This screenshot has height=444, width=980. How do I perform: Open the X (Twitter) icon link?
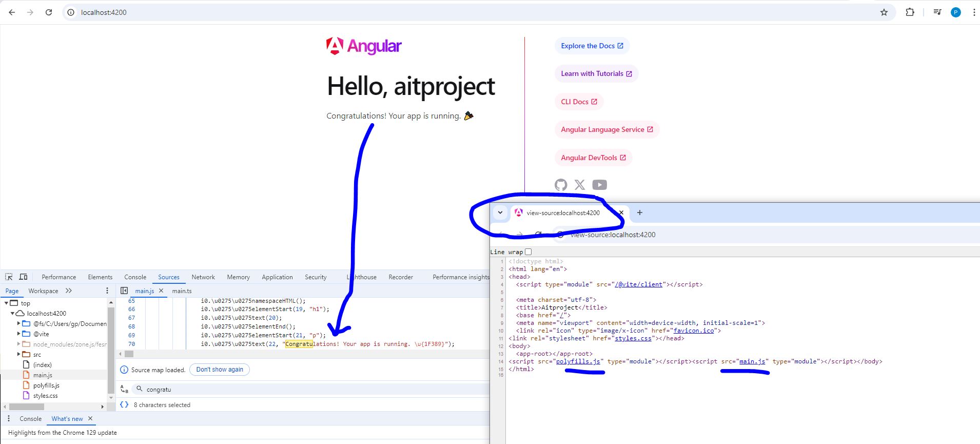click(580, 185)
